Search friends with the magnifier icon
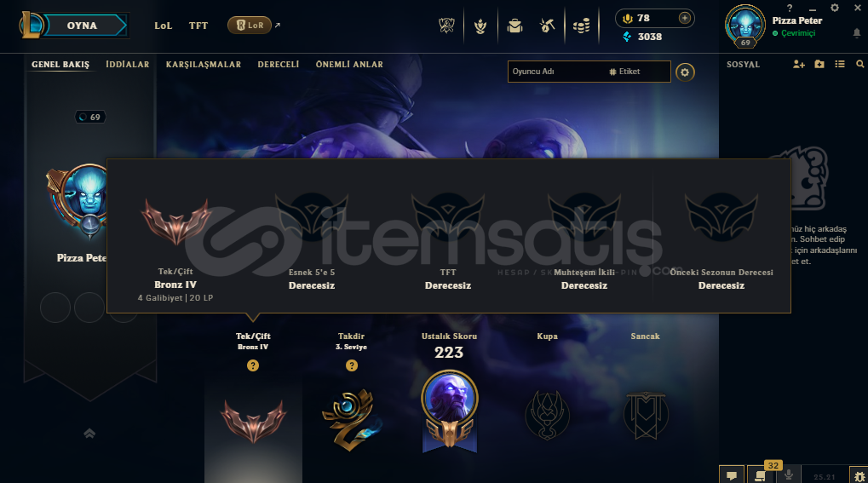 click(x=859, y=64)
